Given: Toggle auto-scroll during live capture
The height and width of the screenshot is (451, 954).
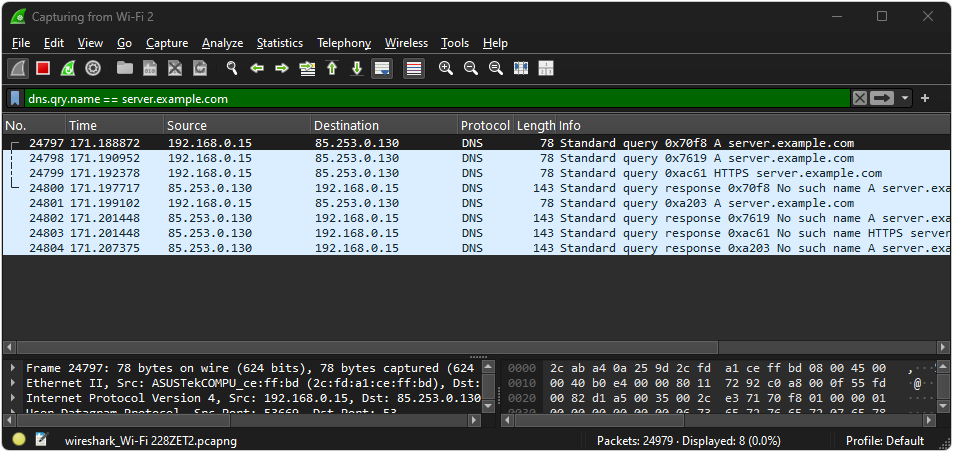Looking at the screenshot, I should (381, 68).
